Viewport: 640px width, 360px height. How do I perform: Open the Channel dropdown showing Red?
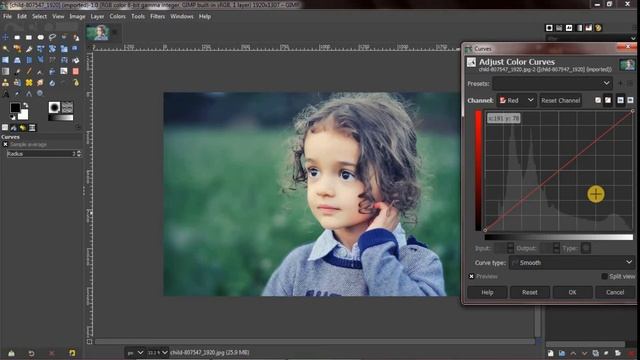click(516, 100)
